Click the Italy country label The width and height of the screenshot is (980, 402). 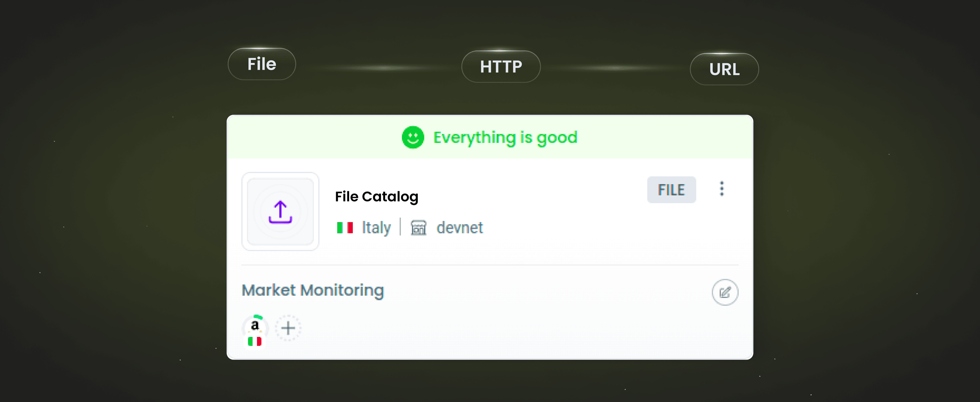[x=376, y=228]
